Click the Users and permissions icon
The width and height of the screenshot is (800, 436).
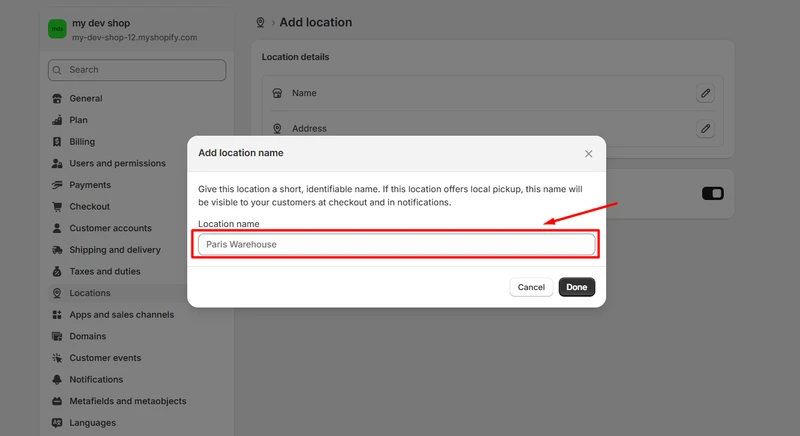pos(57,163)
